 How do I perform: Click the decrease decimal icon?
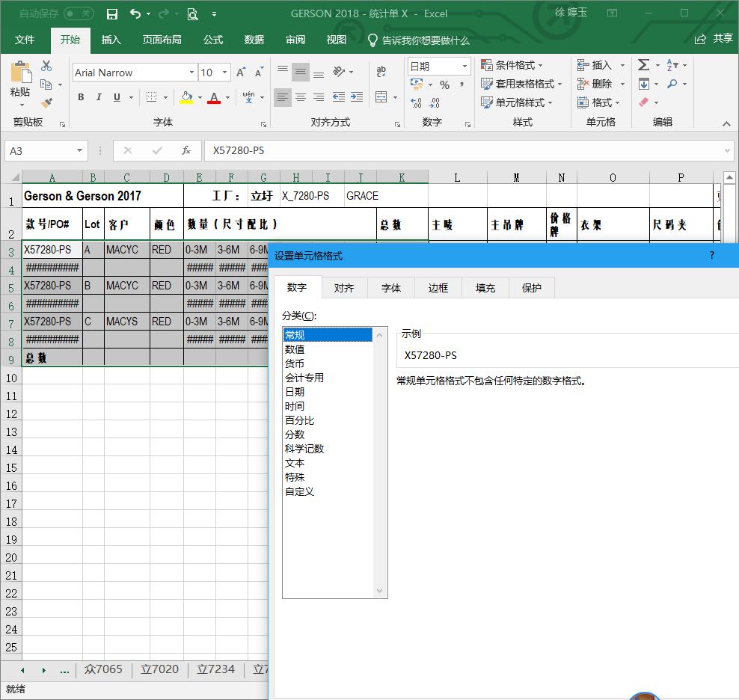tap(435, 102)
